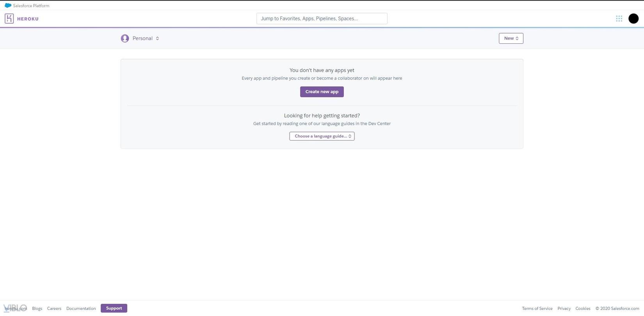The height and width of the screenshot is (316, 644).
Task: Open the New dropdown menu
Action: click(x=511, y=38)
